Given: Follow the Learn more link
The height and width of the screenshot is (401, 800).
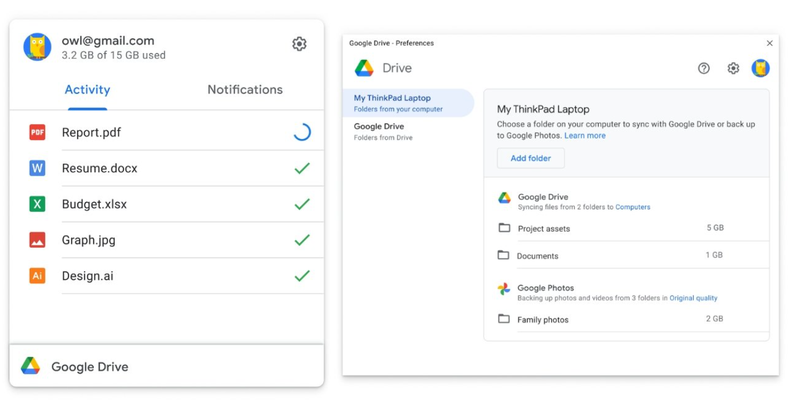Looking at the screenshot, I should click(x=585, y=136).
